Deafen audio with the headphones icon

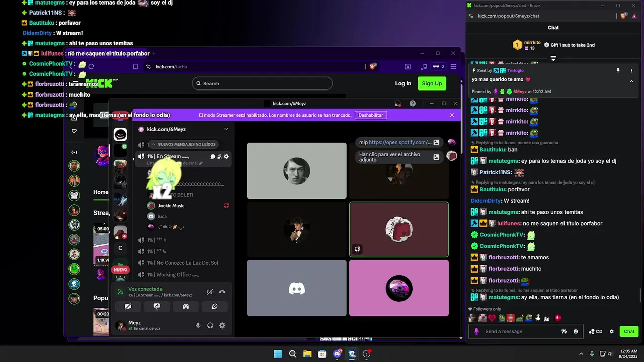[x=210, y=326]
